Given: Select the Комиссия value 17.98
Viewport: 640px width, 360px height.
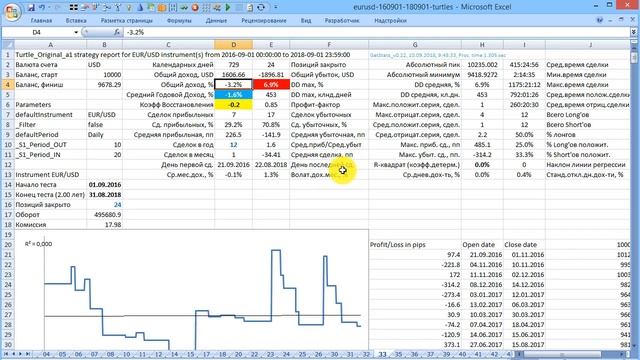Looking at the screenshot, I should point(104,224).
